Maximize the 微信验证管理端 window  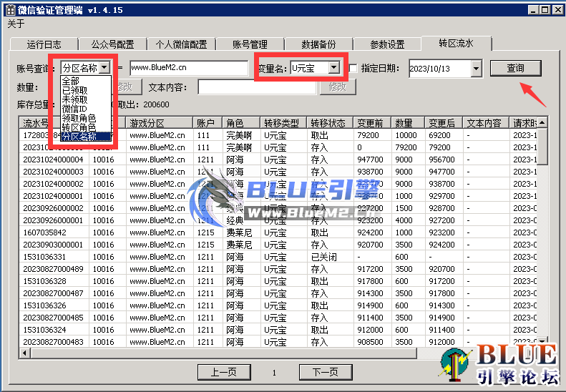pyautogui.click(x=545, y=10)
